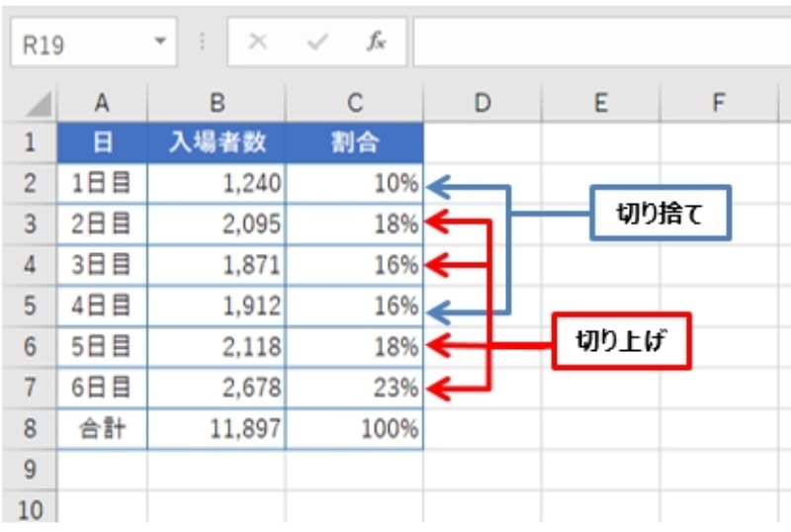Click the Select All corner triangle
791x532 pixels.
tap(37, 104)
